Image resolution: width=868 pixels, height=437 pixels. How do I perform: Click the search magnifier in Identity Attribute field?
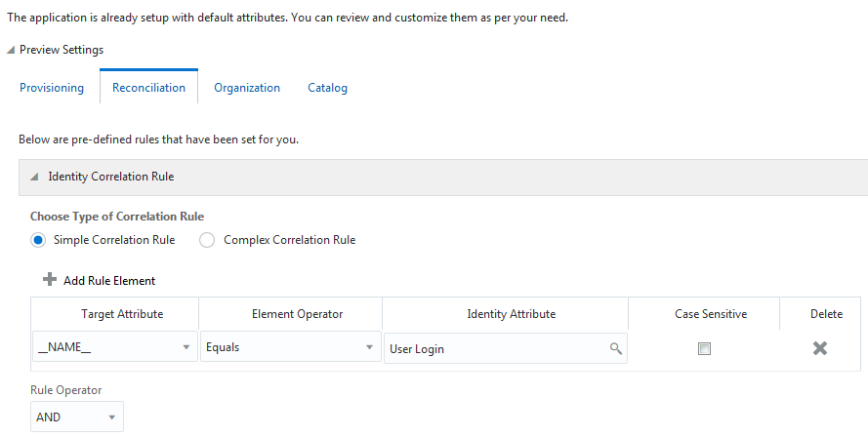616,348
